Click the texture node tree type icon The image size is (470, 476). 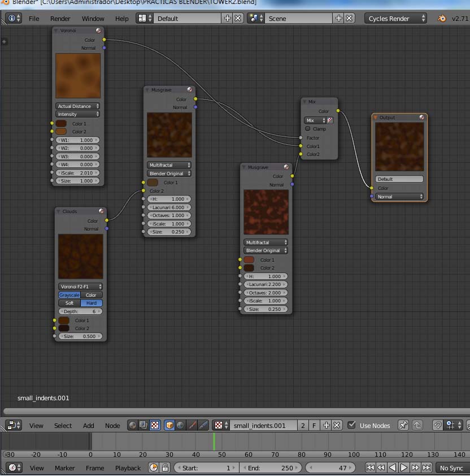155,425
